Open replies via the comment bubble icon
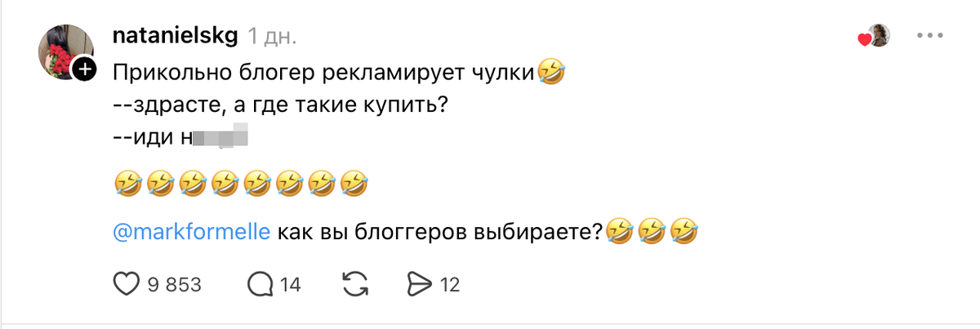The image size is (980, 329). (260, 284)
